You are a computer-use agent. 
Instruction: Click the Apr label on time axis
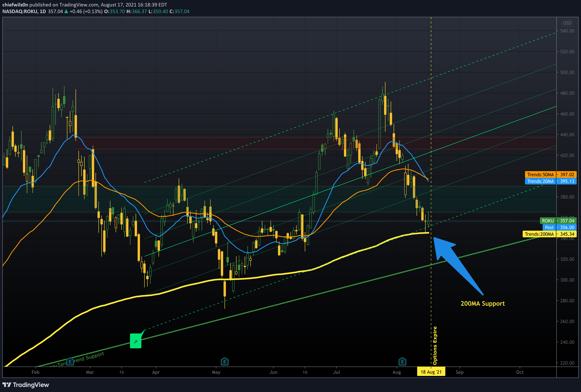point(156,372)
